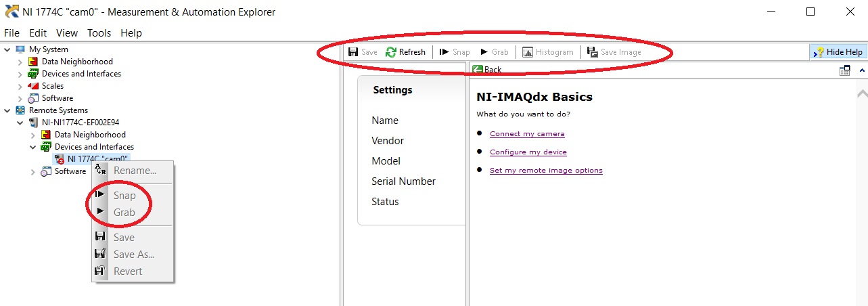Open Set my remote image options link
Screen dimensions: 868x306
[546, 170]
